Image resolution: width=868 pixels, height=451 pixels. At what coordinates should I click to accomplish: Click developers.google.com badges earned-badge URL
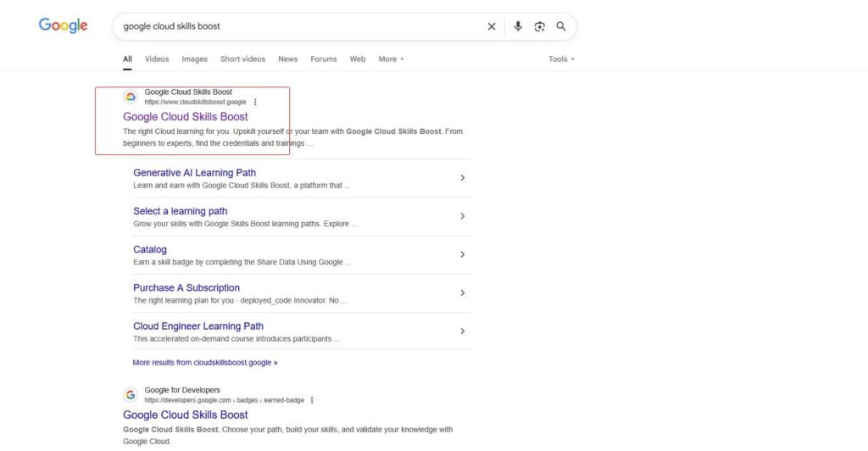224,400
